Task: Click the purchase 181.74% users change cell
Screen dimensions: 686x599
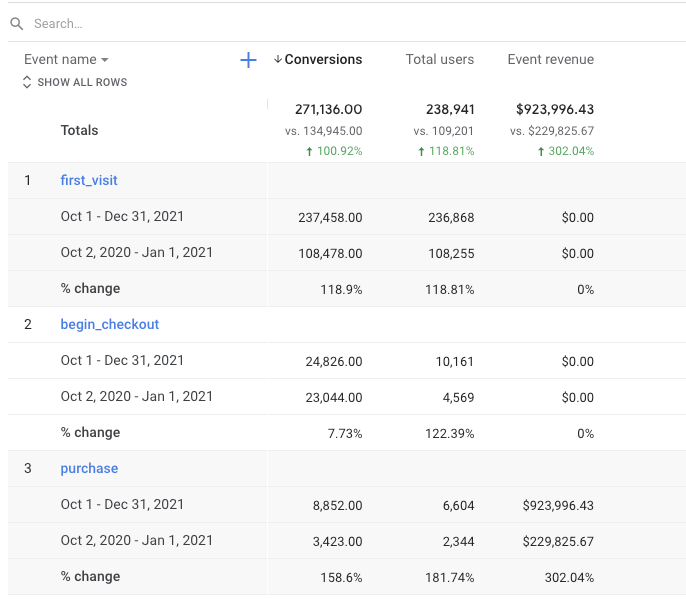Action: (x=449, y=577)
